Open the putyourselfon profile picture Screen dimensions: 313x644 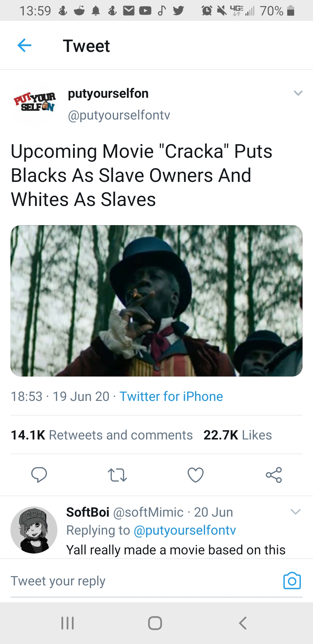click(34, 104)
